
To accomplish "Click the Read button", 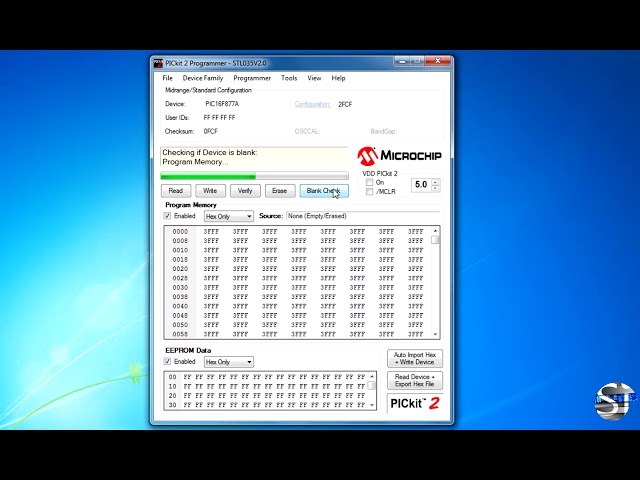I will click(176, 191).
